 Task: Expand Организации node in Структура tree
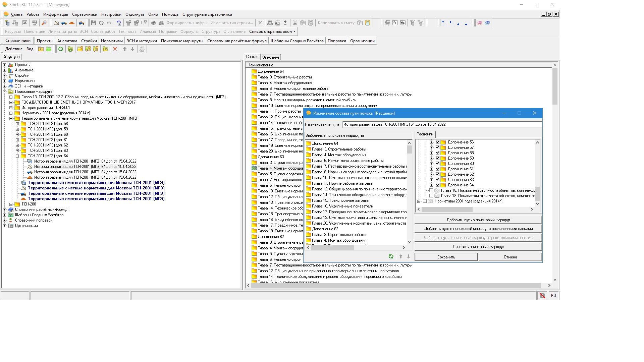click(5, 226)
